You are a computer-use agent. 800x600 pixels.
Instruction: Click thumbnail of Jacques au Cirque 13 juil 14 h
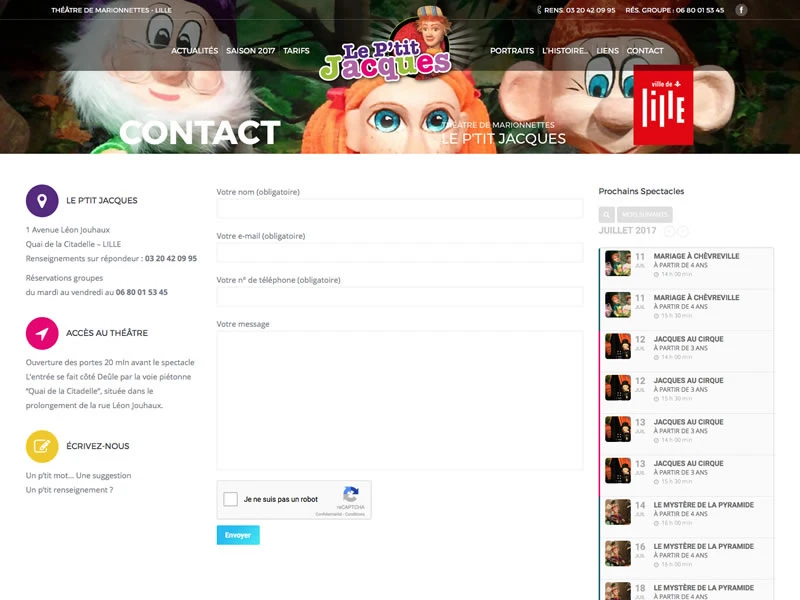point(618,429)
